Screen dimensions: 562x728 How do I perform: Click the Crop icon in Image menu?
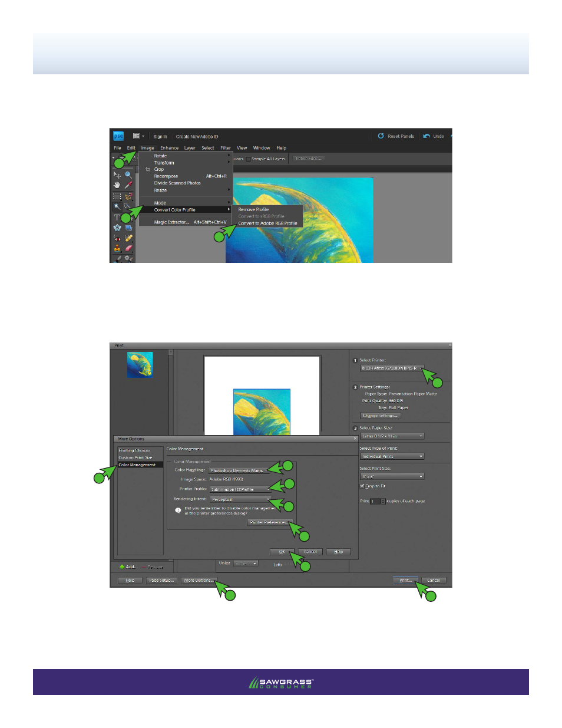[148, 169]
